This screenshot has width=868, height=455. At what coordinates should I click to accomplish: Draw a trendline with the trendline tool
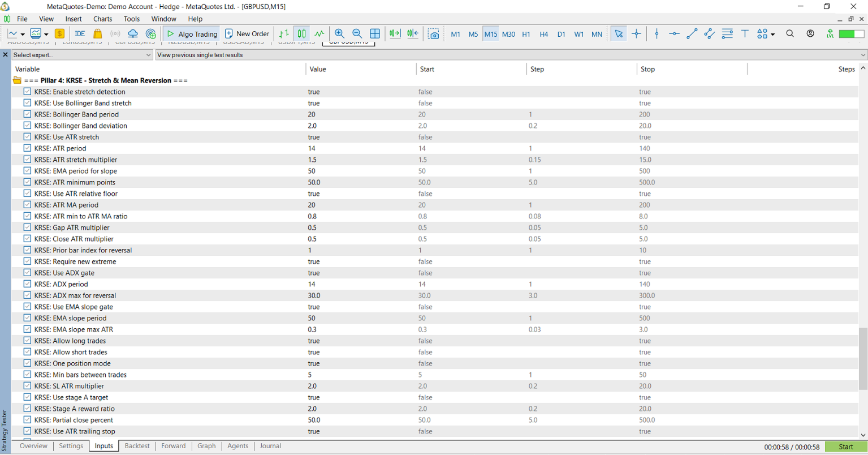692,34
